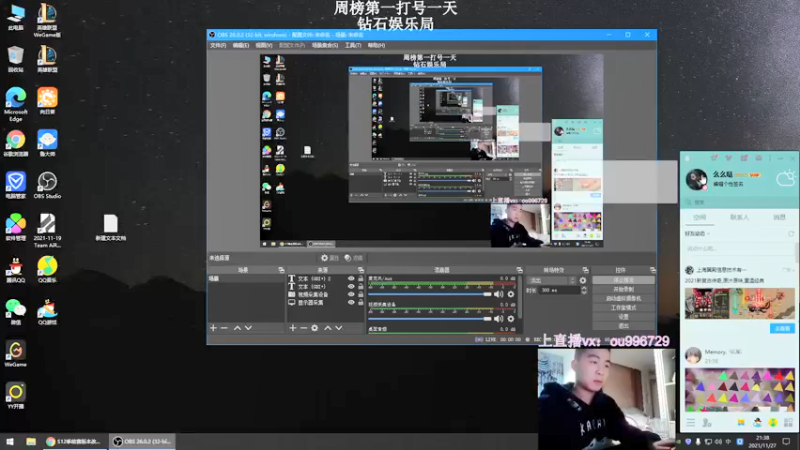The image size is (800, 450).
Task: Open WeGame desktop icon
Action: [x=15, y=354]
